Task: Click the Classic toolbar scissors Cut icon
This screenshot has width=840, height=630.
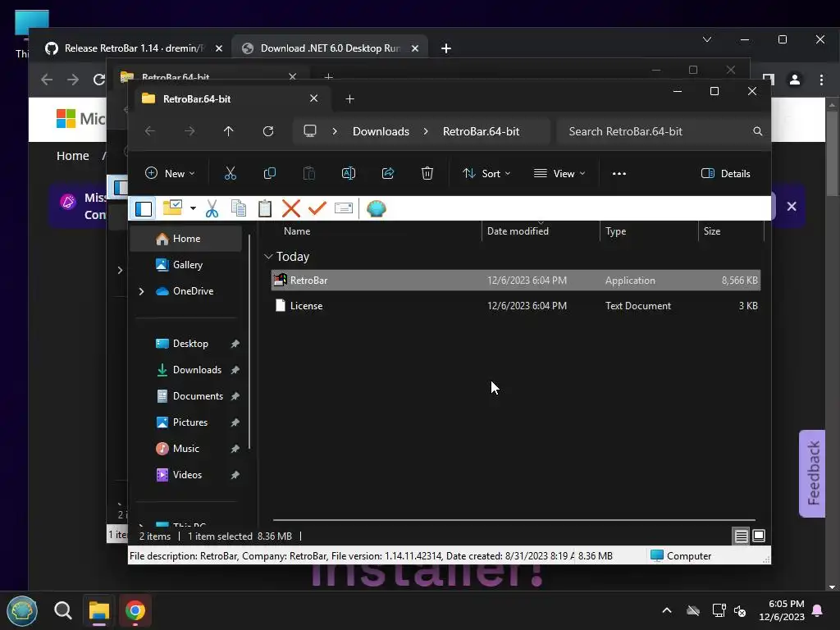Action: coord(212,208)
